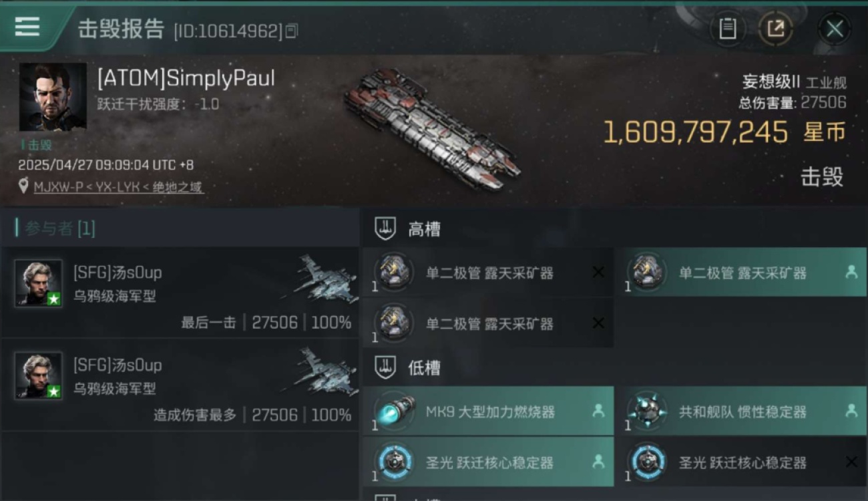The height and width of the screenshot is (501, 868).
Task: Open 汤s0up's top damage attacker entry
Action: point(180,385)
